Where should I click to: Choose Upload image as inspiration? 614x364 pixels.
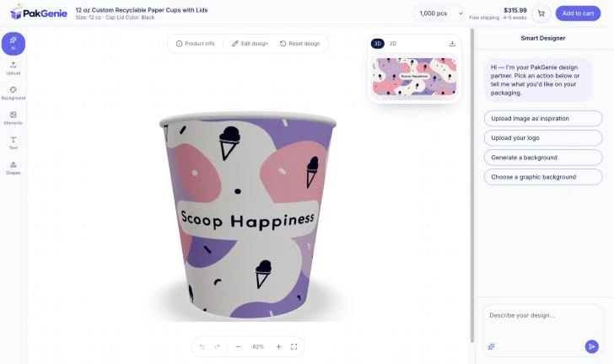543,119
